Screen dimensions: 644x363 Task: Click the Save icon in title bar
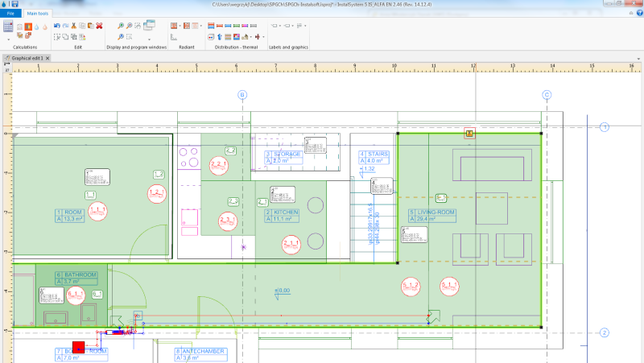tap(14, 4)
